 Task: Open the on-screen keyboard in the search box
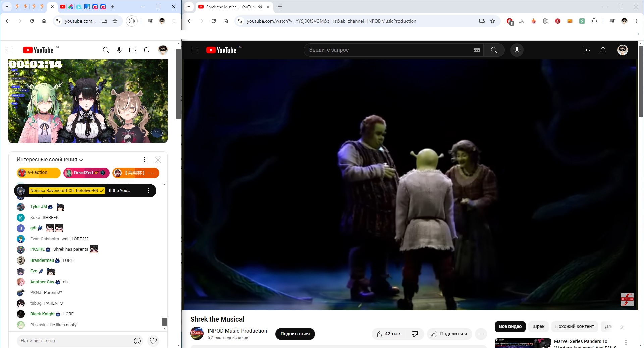[477, 50]
